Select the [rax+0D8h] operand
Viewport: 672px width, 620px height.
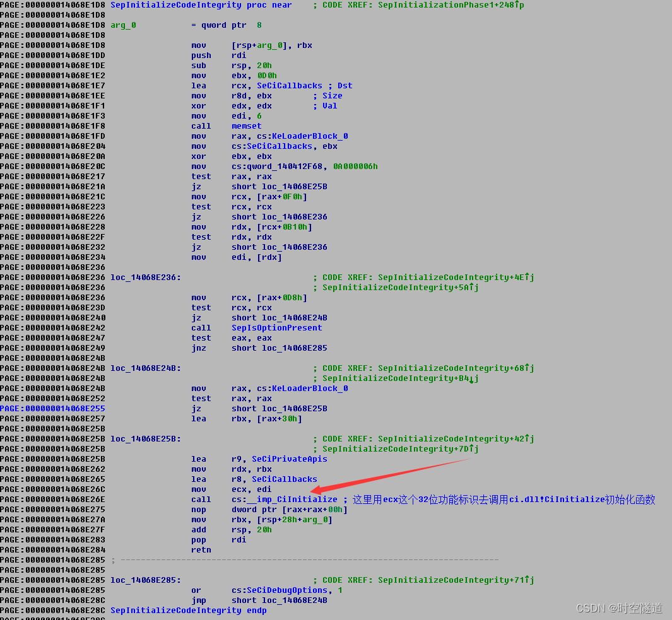pyautogui.click(x=282, y=298)
